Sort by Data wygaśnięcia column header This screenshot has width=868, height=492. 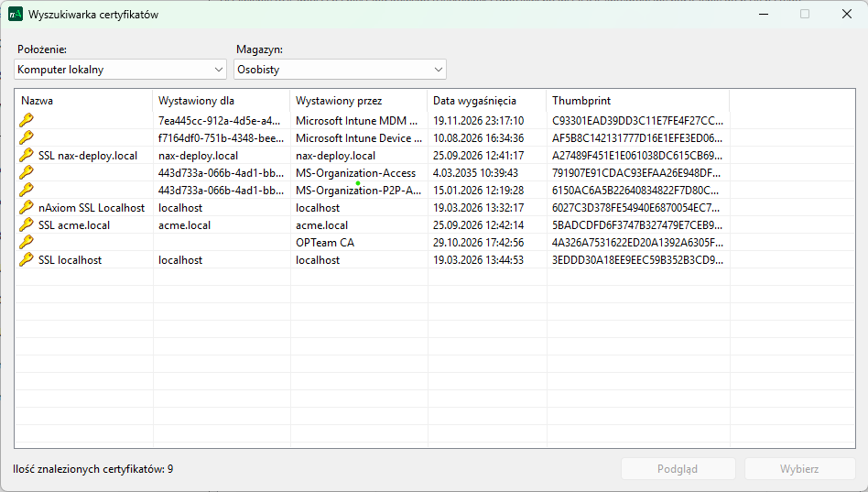click(x=486, y=101)
